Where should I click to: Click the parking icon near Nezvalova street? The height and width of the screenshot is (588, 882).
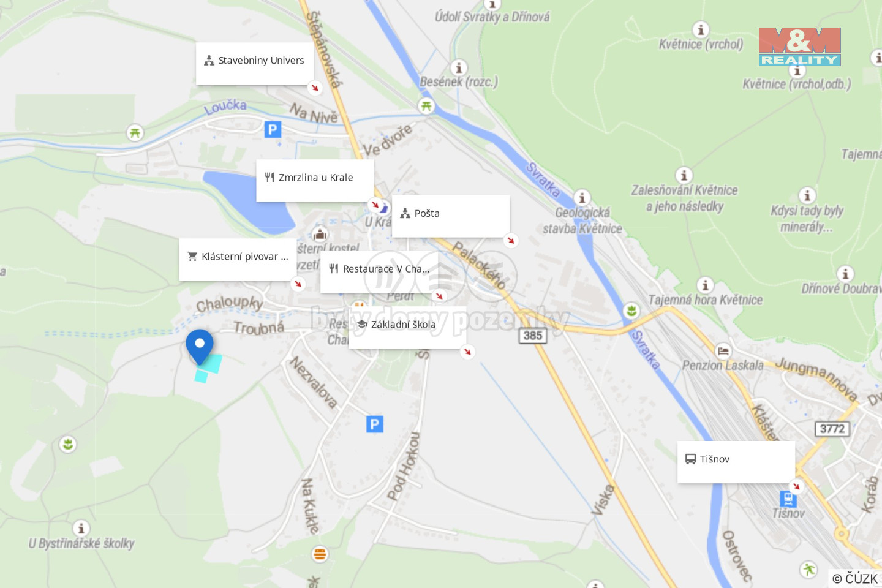click(x=375, y=424)
